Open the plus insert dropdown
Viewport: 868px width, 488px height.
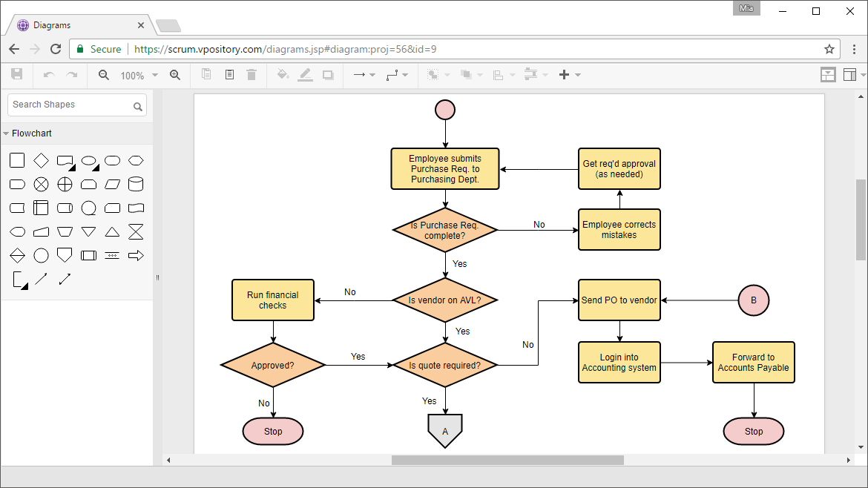pos(570,75)
